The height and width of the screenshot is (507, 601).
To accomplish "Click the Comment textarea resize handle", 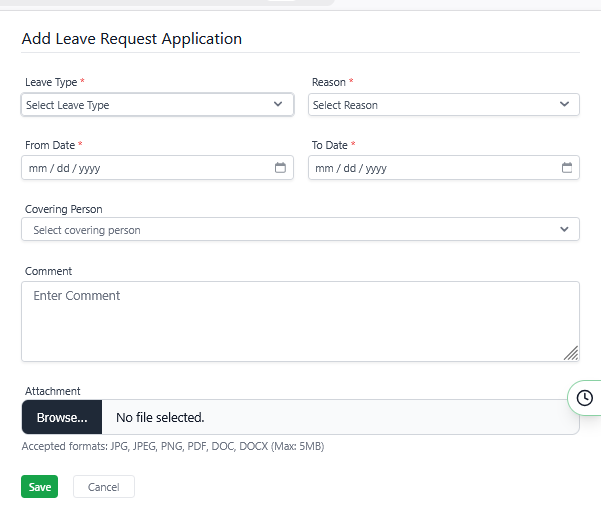I will (571, 353).
